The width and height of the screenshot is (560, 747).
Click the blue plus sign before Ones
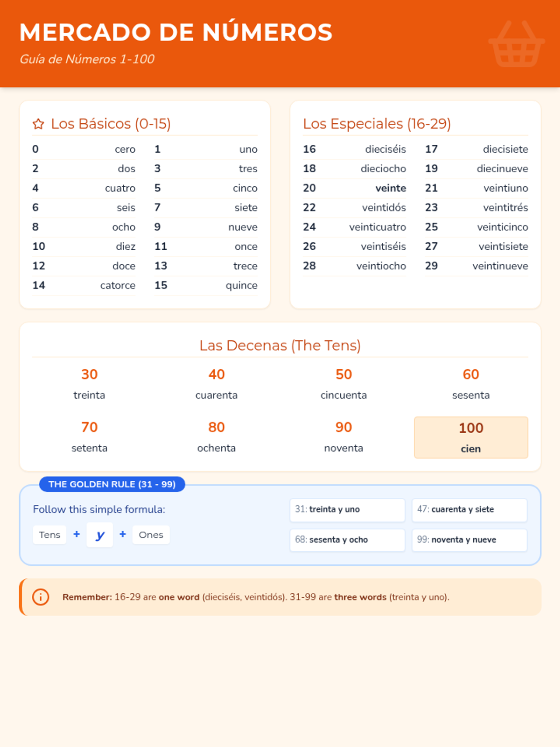(x=123, y=534)
